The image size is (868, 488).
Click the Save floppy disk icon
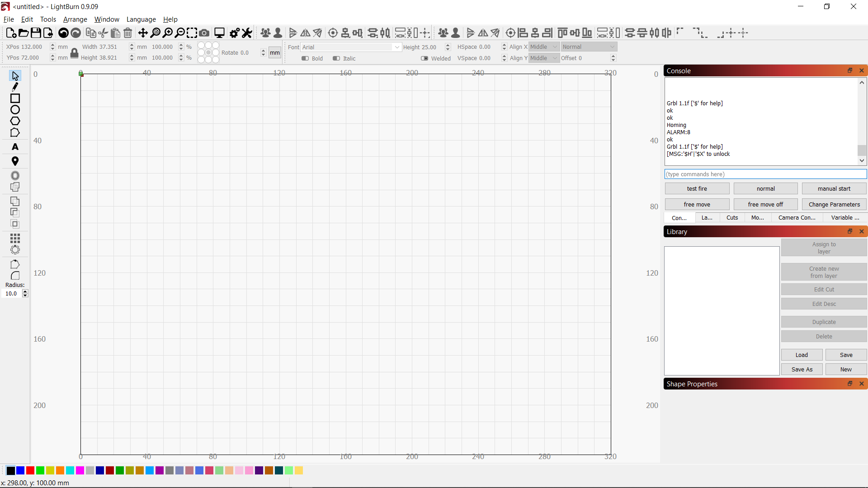point(36,33)
